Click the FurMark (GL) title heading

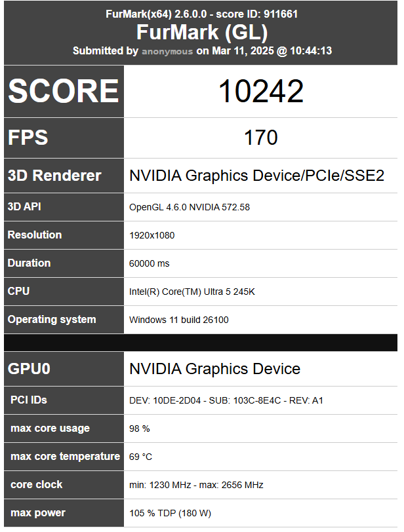(202, 32)
